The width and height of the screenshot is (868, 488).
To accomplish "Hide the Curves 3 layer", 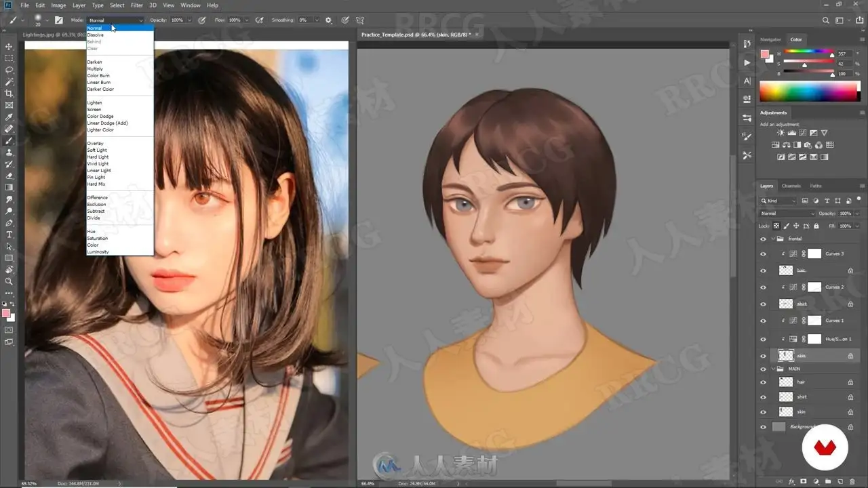I will coord(763,254).
